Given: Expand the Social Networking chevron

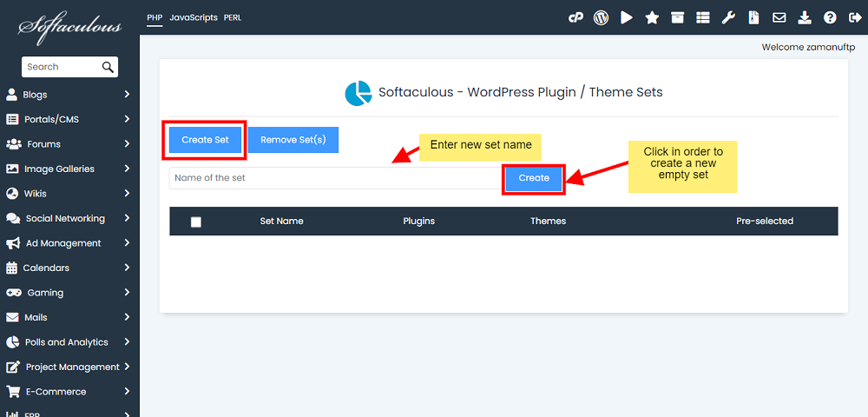Looking at the screenshot, I should tap(127, 218).
